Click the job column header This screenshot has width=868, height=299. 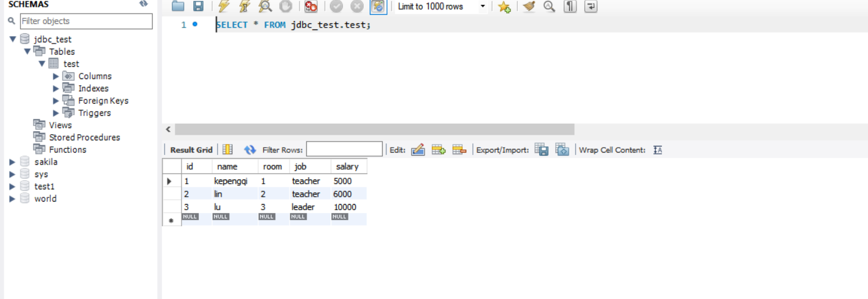[310, 166]
